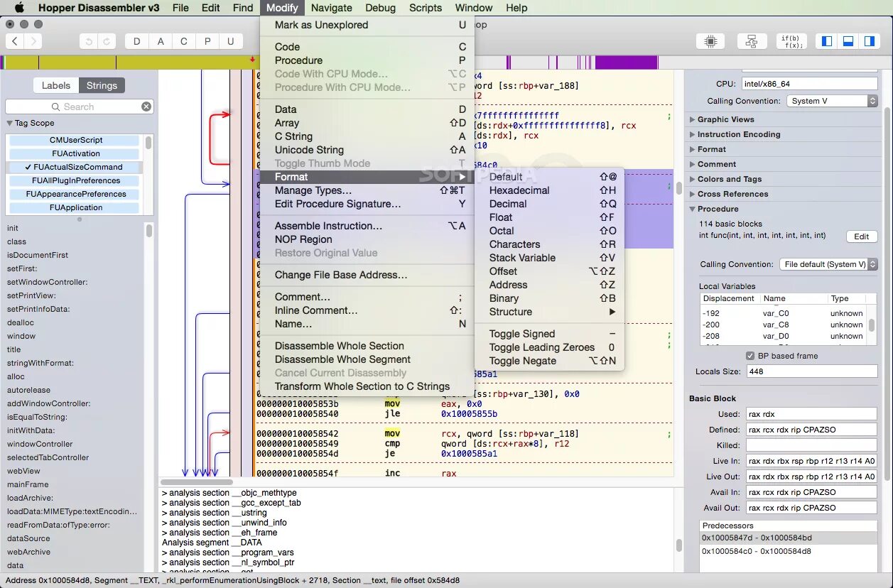
Task: Mark as undefined with the U button
Action: (230, 41)
